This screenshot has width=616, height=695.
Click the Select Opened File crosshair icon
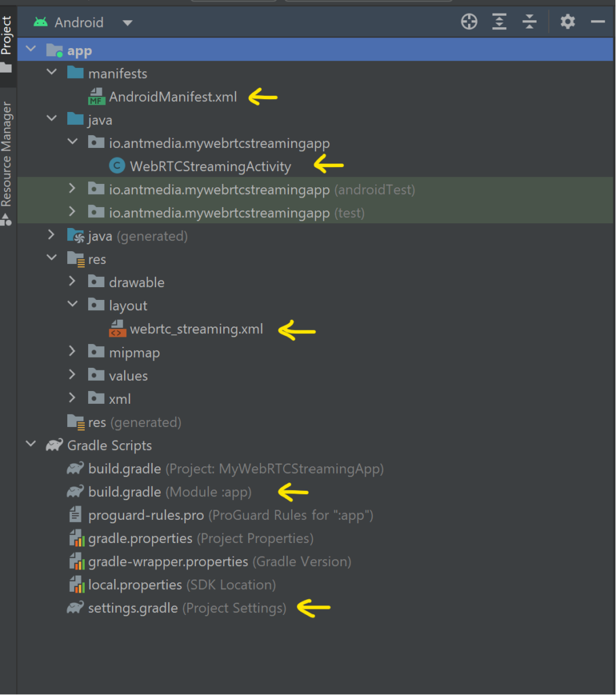point(469,21)
